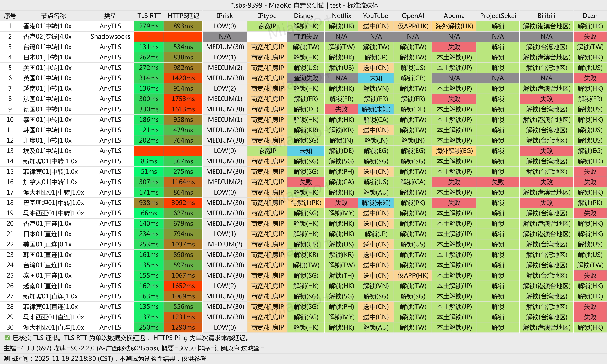This screenshot has width=607, height=364.
Task: Click the HTTPS延迟 column header
Action: 183,16
